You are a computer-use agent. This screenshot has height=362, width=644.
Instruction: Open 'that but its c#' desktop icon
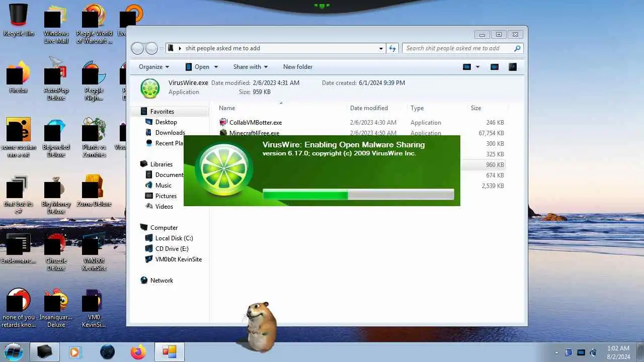pyautogui.click(x=19, y=194)
